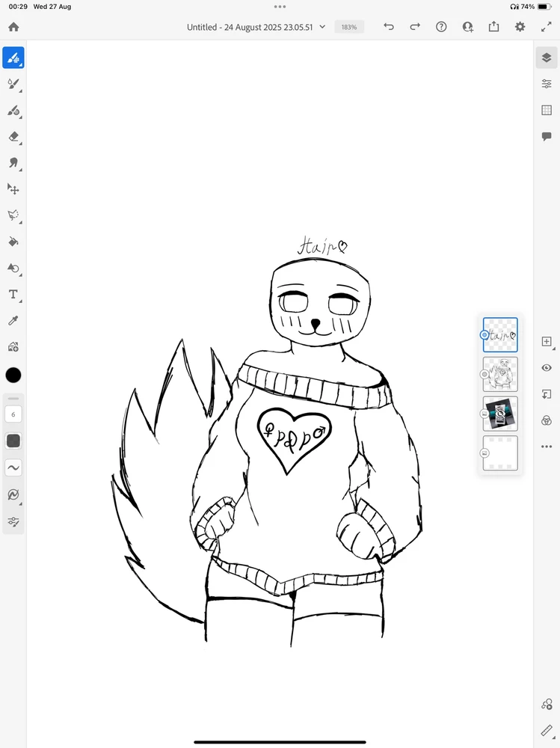Apply clipping mask to layer below
The image size is (560, 748).
(547, 394)
